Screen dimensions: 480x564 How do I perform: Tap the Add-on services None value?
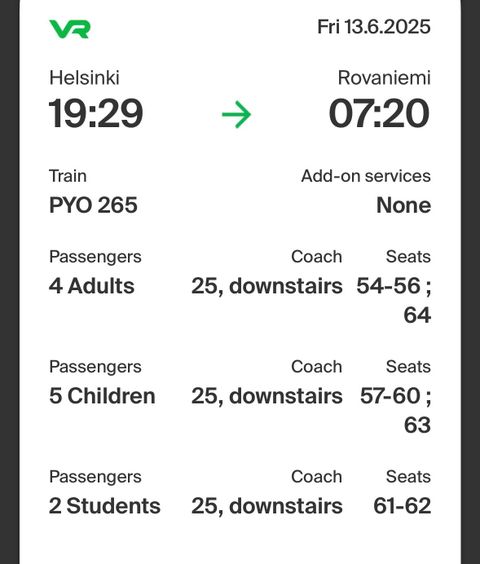[x=403, y=205]
